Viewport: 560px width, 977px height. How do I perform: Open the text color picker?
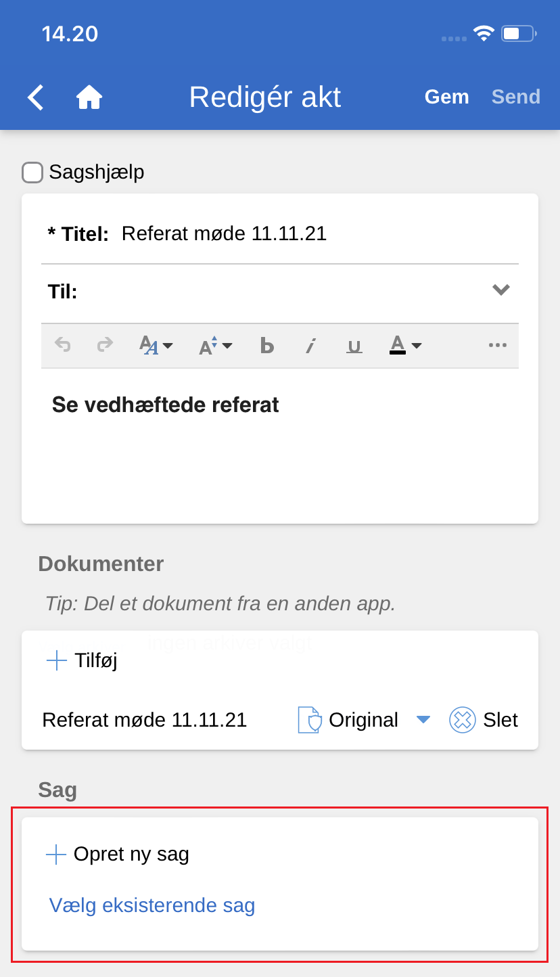coord(406,346)
